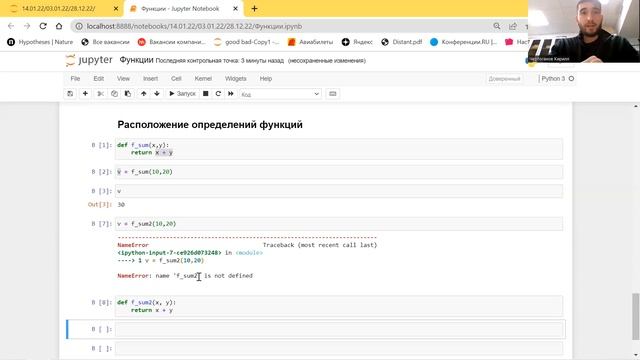Click the ipython-input-7 traceback line
The image size is (640, 360).
click(x=190, y=253)
